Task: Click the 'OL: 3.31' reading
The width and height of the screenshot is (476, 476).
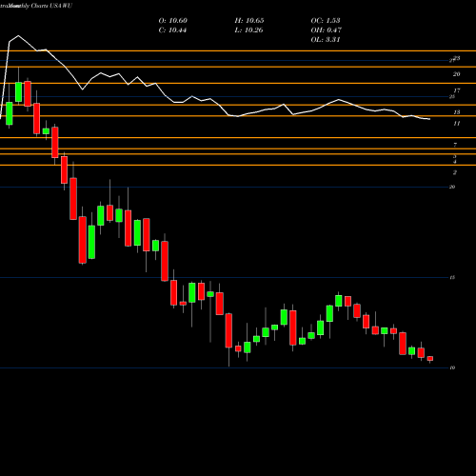Action: click(326, 40)
